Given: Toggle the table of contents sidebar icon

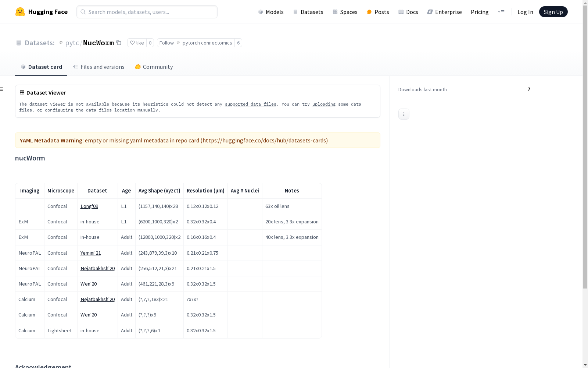Looking at the screenshot, I should (2, 89).
